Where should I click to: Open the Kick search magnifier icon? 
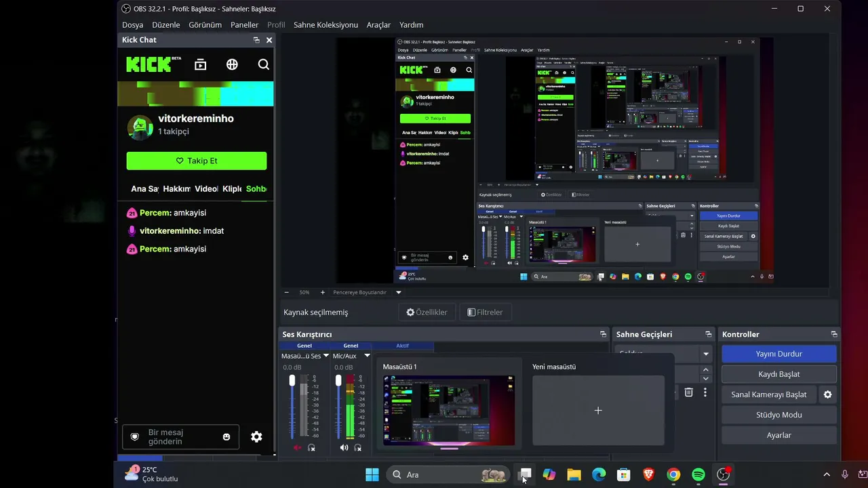264,64
